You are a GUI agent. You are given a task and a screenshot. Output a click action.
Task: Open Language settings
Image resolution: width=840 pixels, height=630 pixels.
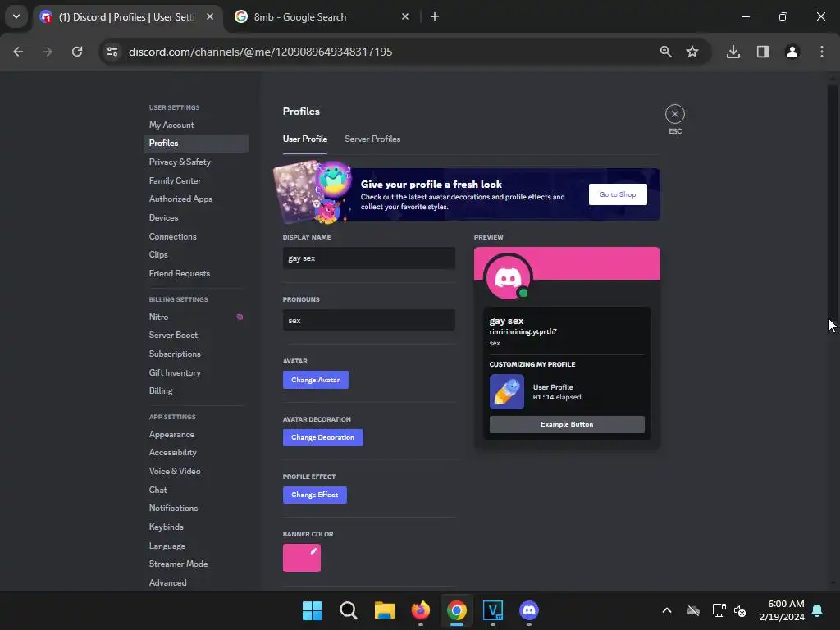coord(195,546)
